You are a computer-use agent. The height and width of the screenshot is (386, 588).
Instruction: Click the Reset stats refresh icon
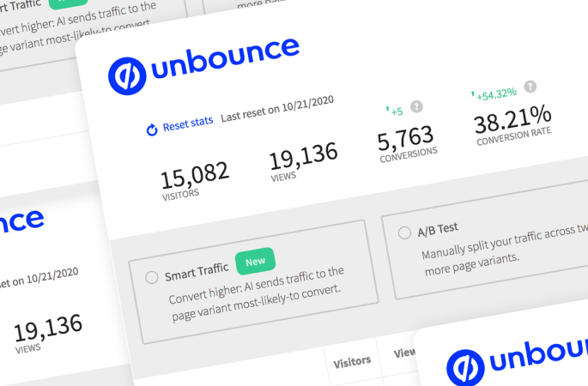151,130
